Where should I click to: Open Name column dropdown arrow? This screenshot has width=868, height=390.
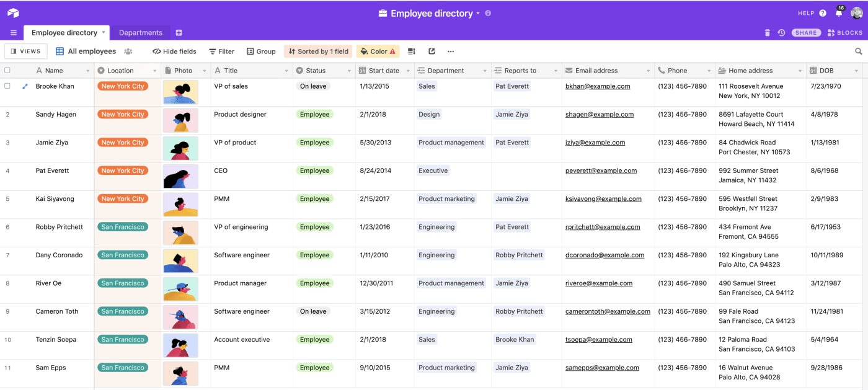[87, 71]
